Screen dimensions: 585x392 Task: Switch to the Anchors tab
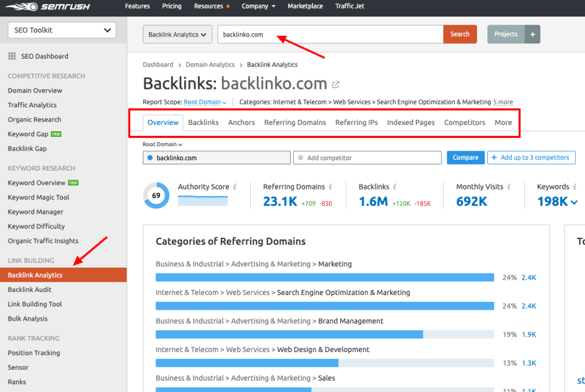coord(242,123)
